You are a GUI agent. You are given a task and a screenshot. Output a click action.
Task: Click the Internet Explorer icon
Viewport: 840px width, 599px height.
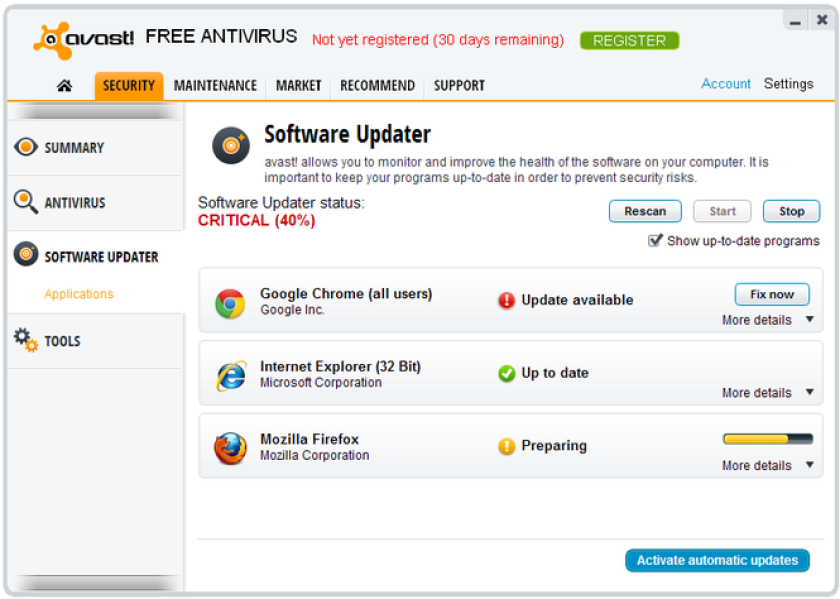231,376
